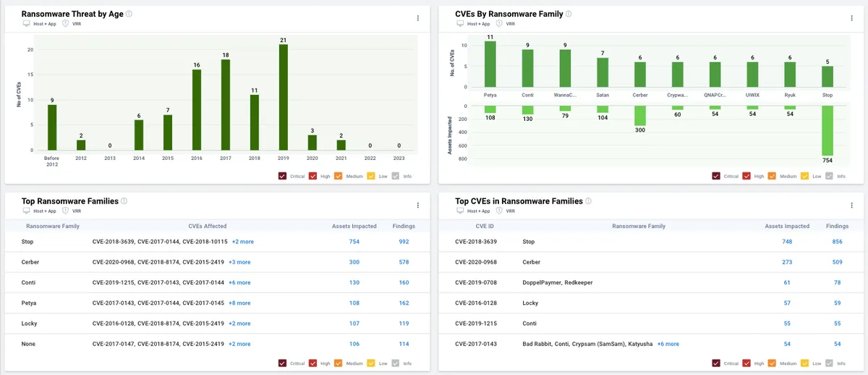
Task: Click the Before 2012 bar showing 9 CVEs
Action: point(52,127)
